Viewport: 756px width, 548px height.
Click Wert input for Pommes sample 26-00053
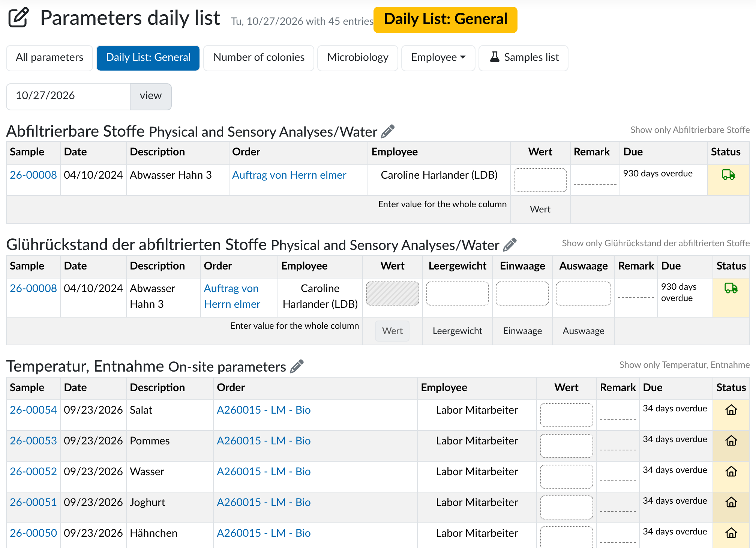point(566,446)
